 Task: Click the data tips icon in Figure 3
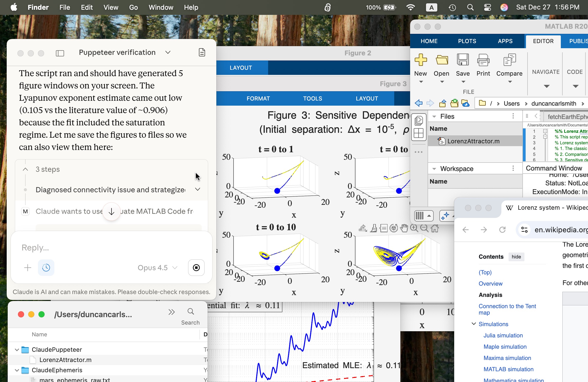coord(384,228)
